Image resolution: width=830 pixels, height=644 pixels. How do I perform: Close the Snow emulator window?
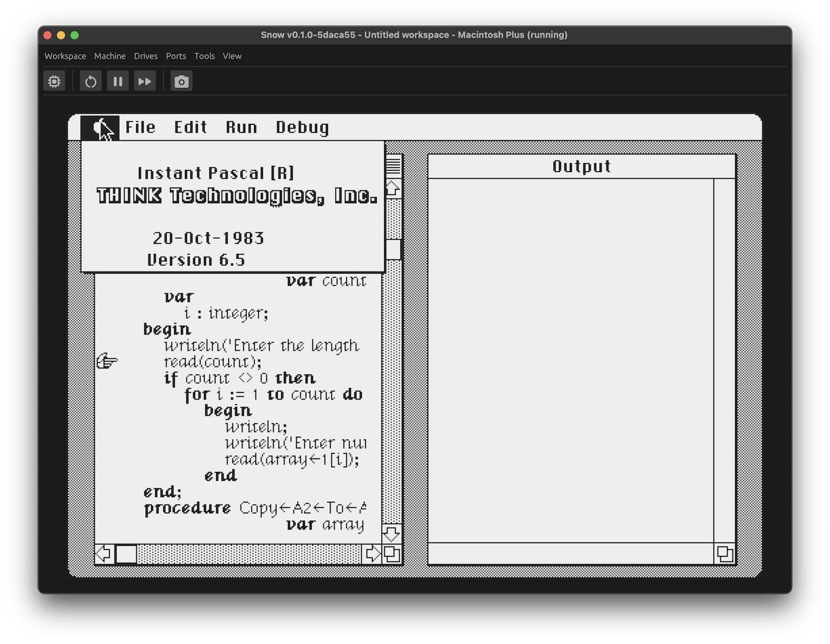point(47,35)
